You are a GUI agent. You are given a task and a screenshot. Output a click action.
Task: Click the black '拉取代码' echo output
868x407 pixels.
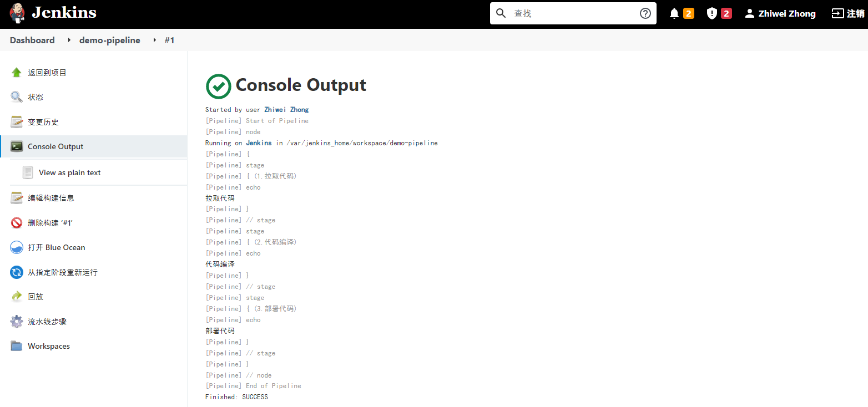click(220, 198)
